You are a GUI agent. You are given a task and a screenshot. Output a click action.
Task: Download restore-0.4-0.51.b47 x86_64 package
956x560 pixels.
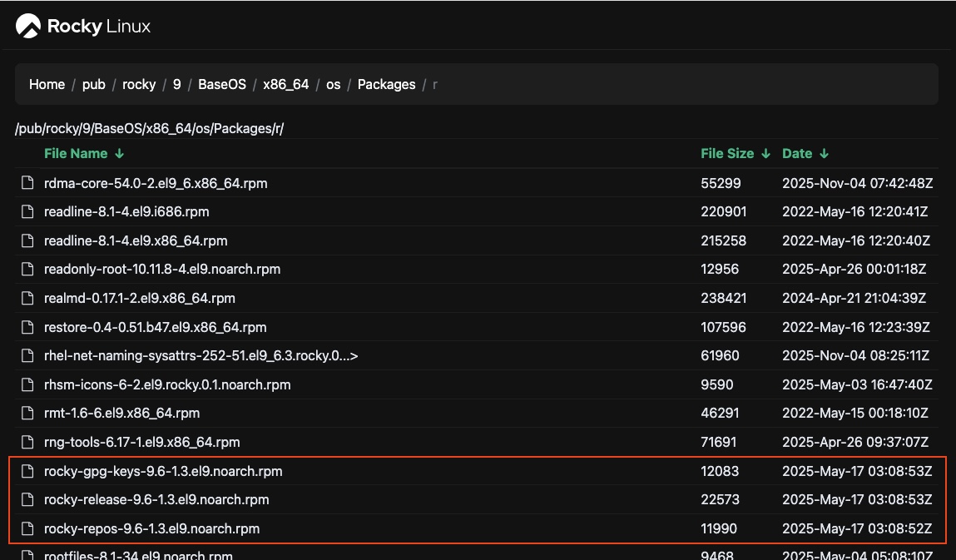(x=155, y=328)
